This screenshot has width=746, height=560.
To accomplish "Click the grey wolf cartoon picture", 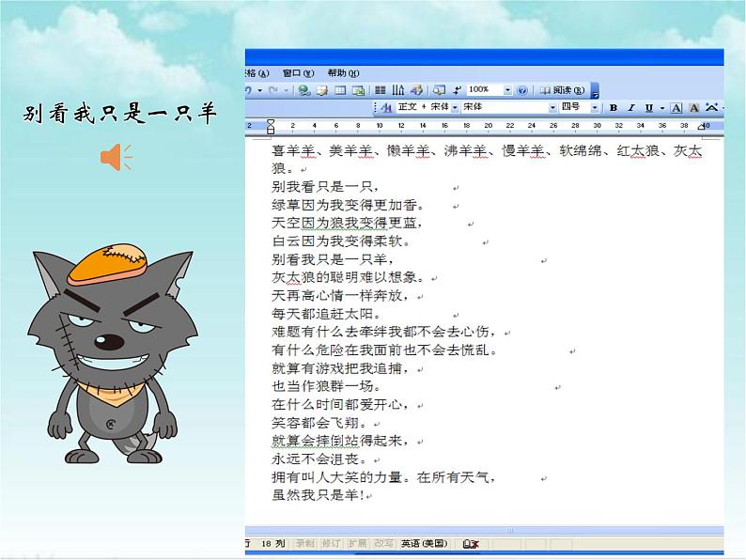I will click(113, 353).
